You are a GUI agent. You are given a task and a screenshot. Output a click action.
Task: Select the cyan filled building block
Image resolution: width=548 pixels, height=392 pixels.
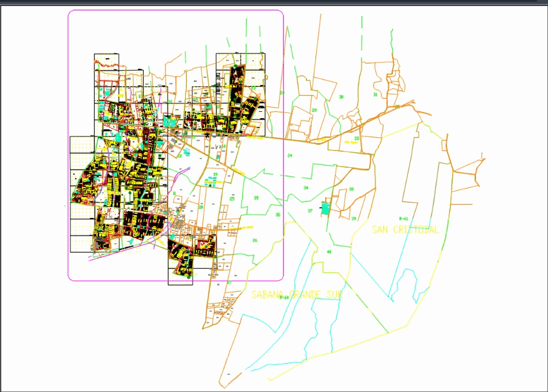click(x=326, y=207)
